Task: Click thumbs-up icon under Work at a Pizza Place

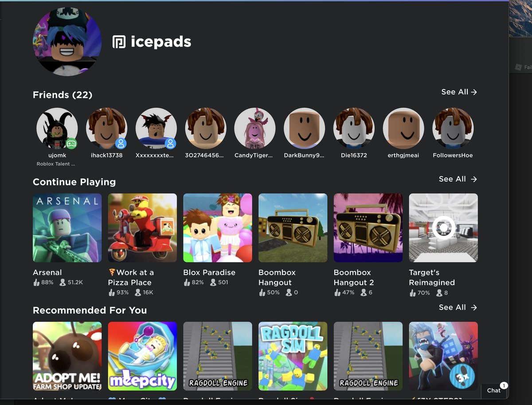Action: coord(112,292)
